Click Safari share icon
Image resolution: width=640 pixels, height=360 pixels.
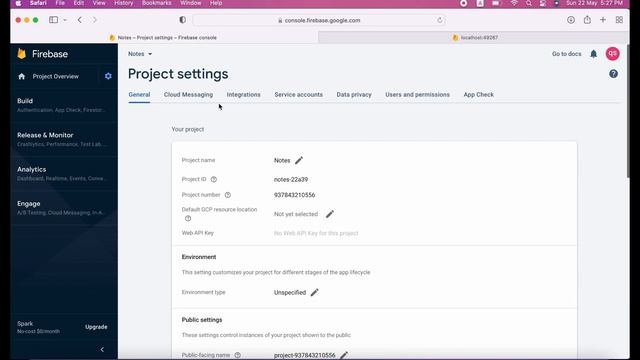(587, 20)
